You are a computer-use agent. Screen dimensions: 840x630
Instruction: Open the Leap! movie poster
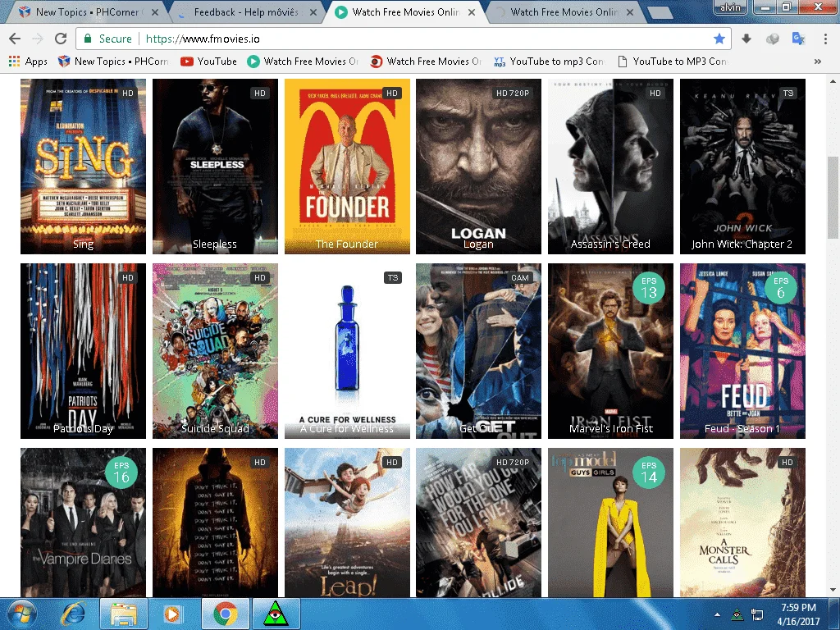[347, 523]
